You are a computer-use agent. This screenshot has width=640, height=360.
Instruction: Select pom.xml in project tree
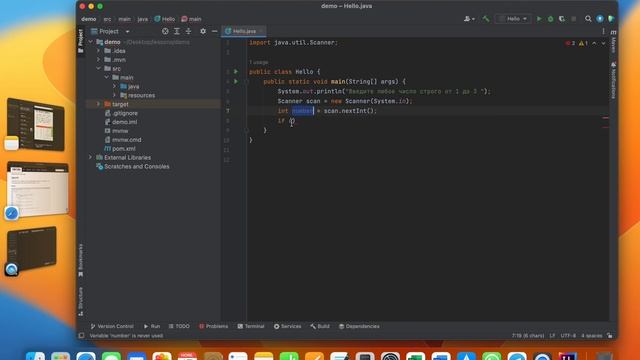pos(120,149)
